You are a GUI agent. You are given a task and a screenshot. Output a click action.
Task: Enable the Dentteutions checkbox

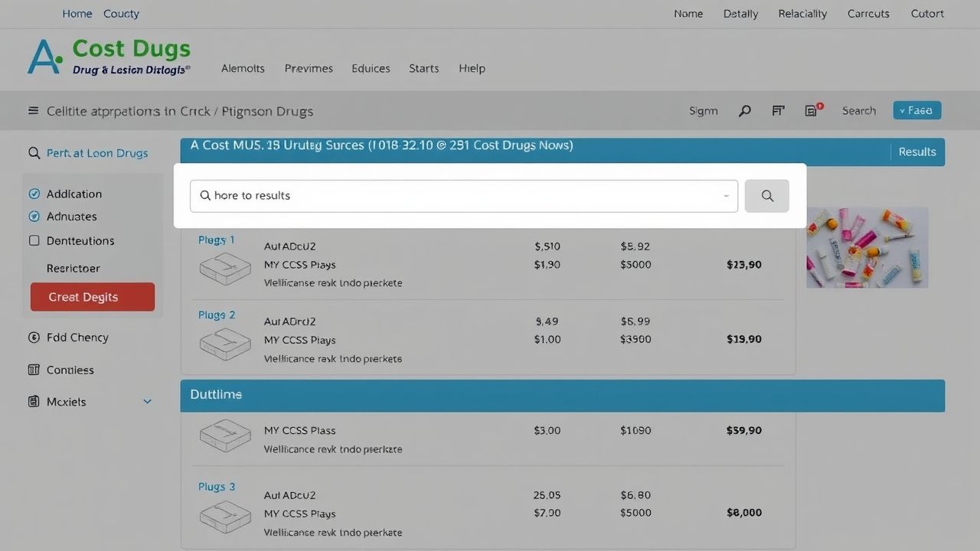pyautogui.click(x=34, y=240)
